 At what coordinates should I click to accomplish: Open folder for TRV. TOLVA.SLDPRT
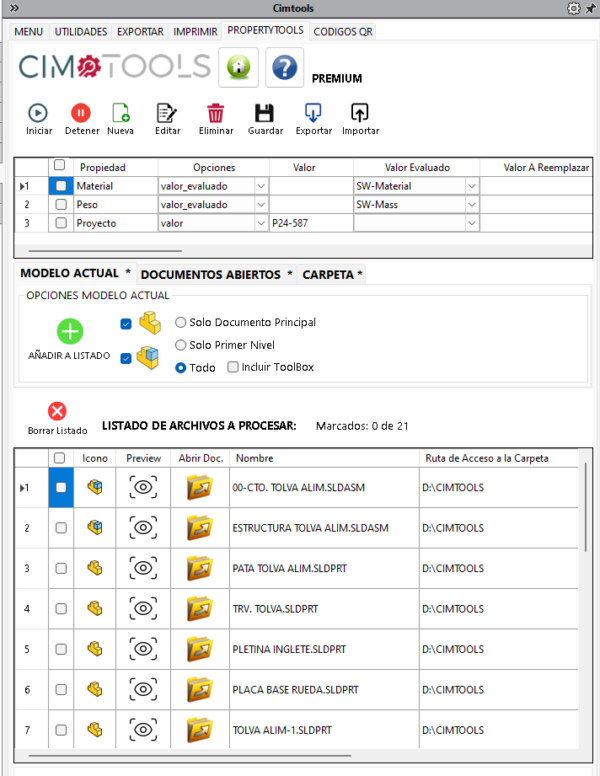point(200,609)
